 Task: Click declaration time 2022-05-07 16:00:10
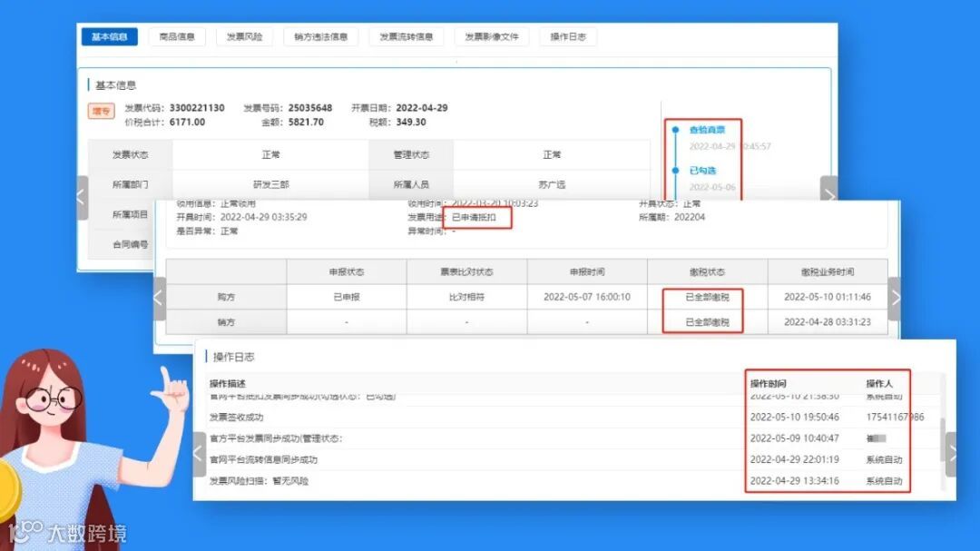point(587,297)
